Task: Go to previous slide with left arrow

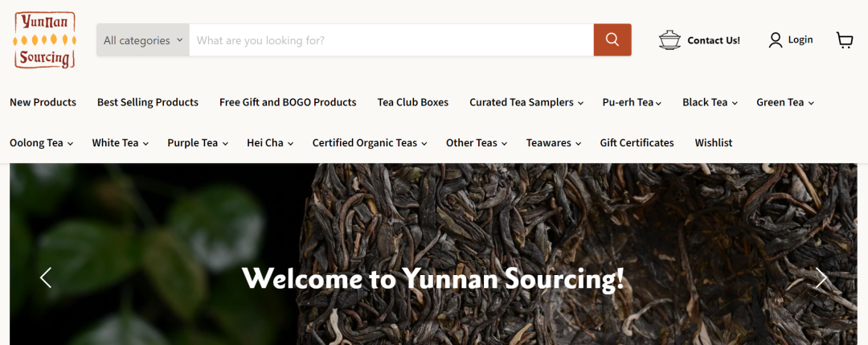Action: click(45, 277)
